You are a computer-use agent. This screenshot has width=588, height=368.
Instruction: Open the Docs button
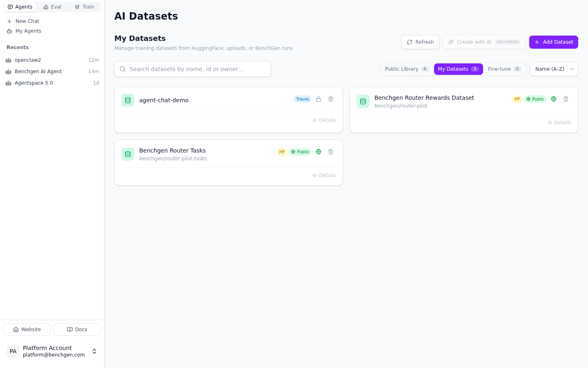[77, 330]
